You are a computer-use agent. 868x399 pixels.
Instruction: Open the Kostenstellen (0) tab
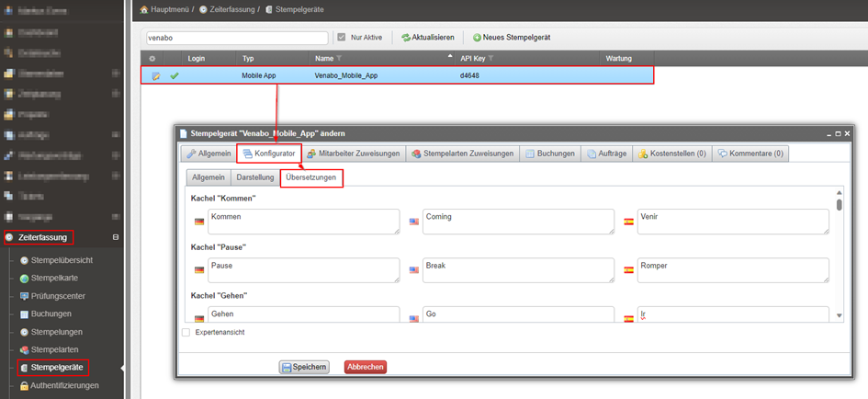[x=671, y=154]
